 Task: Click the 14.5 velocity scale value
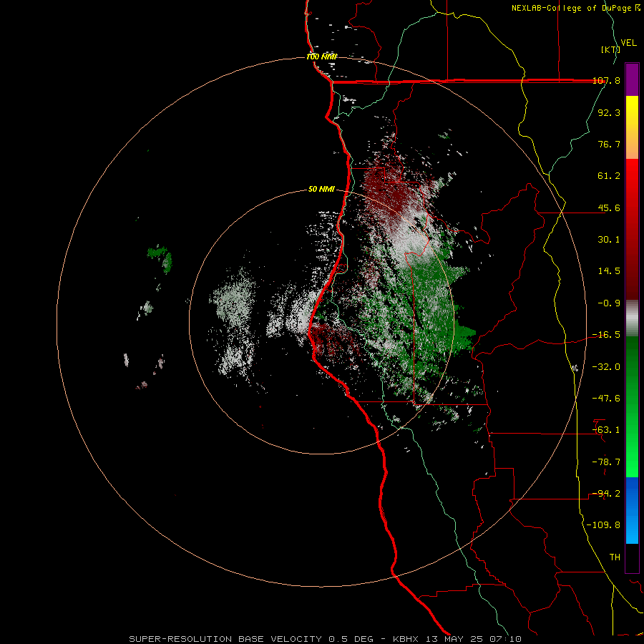tap(609, 271)
